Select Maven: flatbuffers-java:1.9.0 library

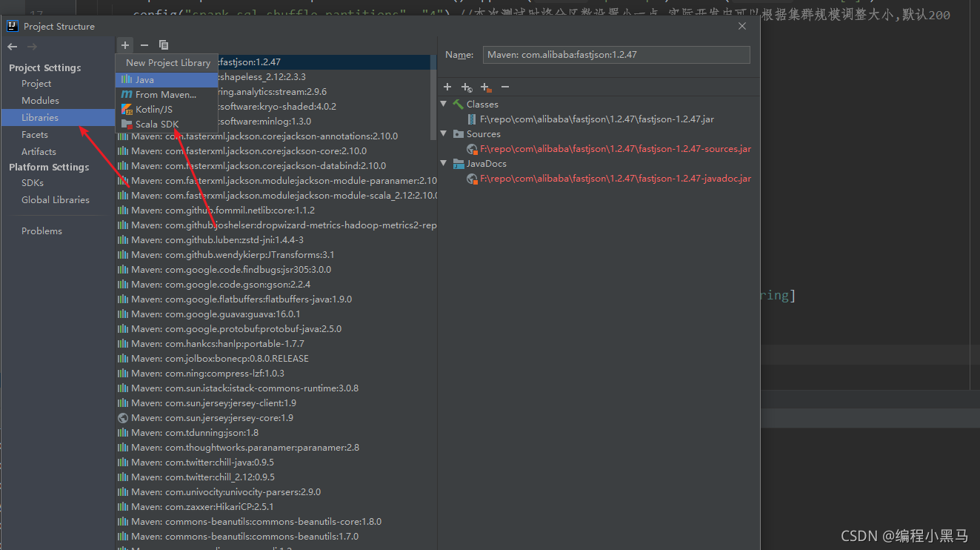(x=241, y=299)
